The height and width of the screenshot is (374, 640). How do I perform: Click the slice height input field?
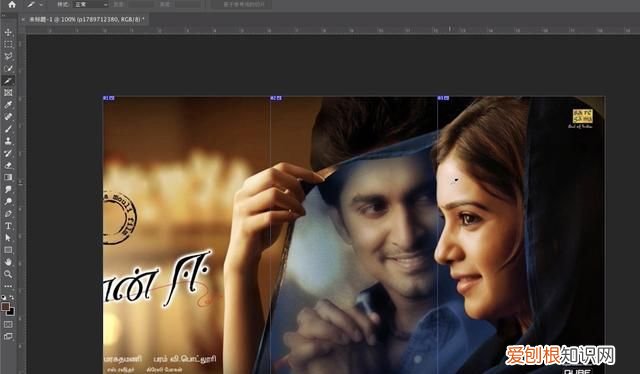187,4
